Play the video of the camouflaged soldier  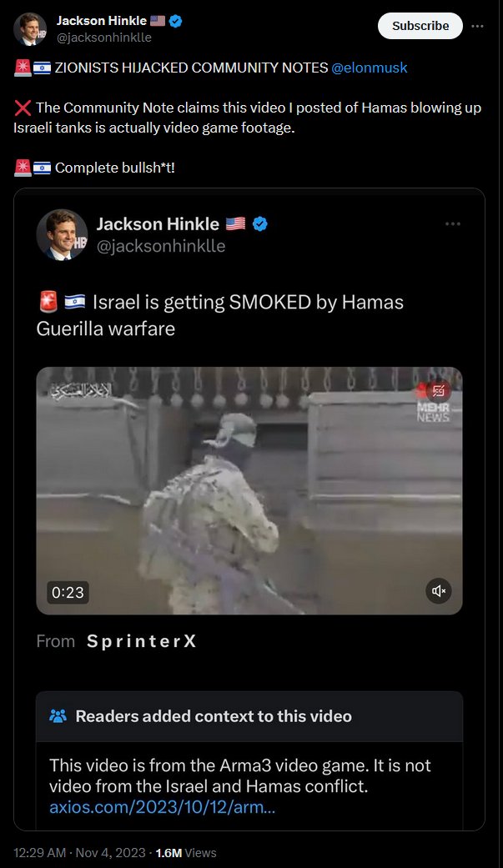pos(249,490)
